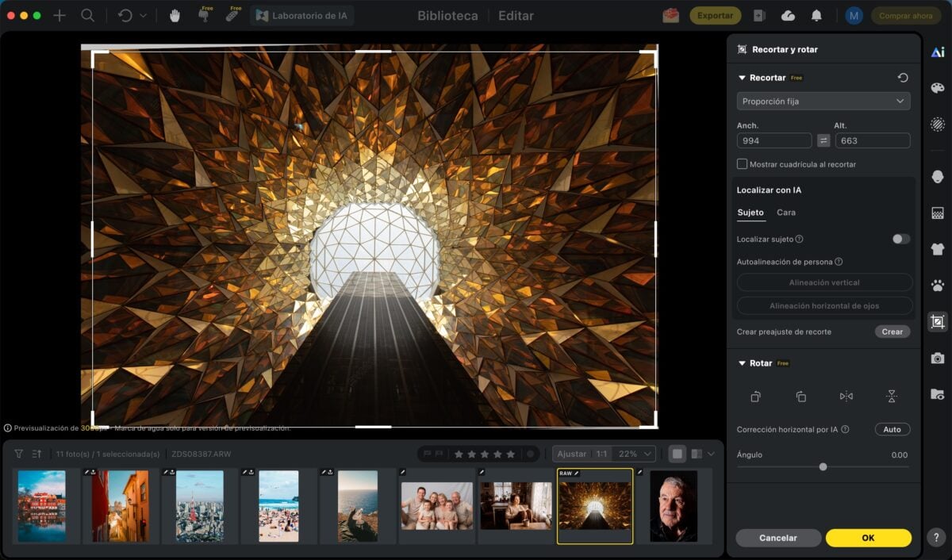Viewport: 952px width, 560px height.
Task: Open the AI tools sidebar icon
Action: point(938,52)
